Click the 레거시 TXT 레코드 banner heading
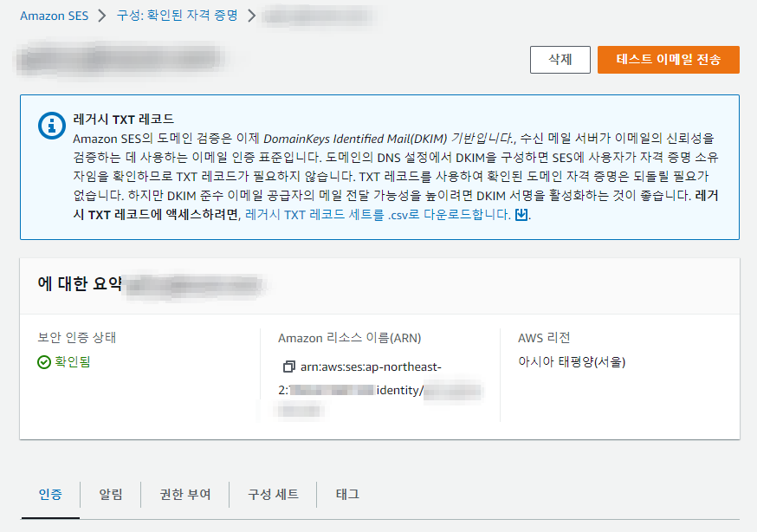The image size is (757, 532). [124, 119]
